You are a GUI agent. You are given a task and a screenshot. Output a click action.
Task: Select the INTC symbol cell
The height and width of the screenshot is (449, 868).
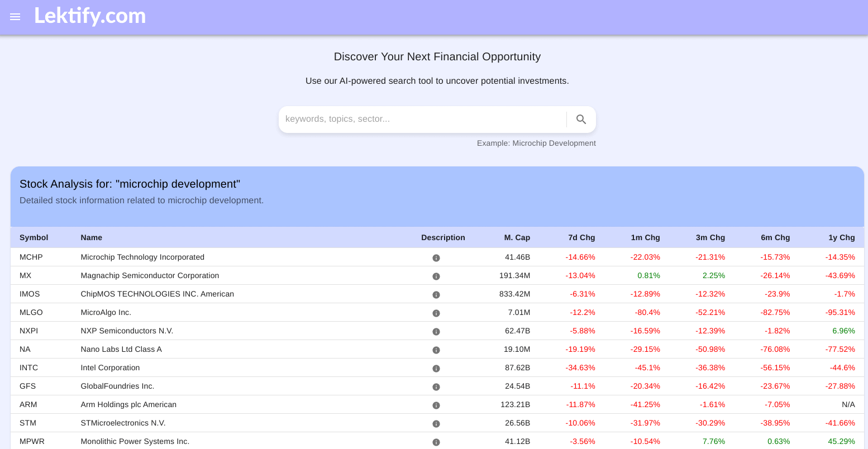[x=29, y=367]
